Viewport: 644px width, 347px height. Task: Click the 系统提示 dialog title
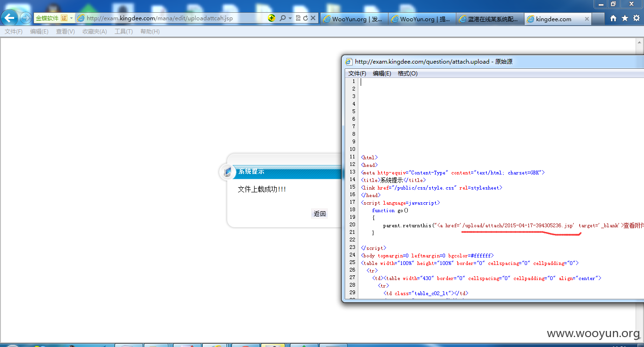[251, 172]
